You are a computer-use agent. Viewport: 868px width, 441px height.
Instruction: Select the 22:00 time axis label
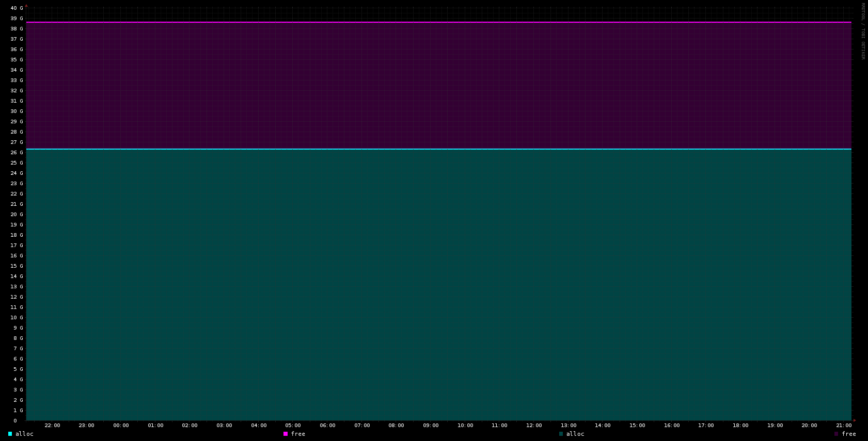click(52, 426)
